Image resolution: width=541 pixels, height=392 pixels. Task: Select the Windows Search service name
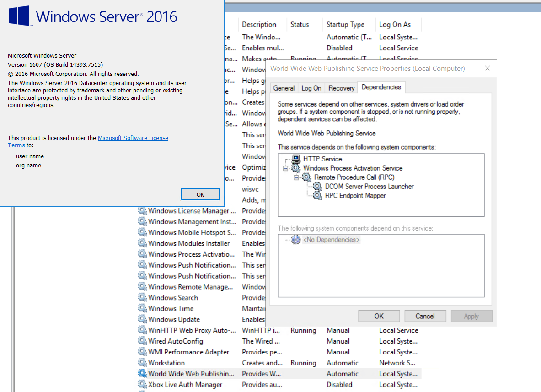pos(173,297)
